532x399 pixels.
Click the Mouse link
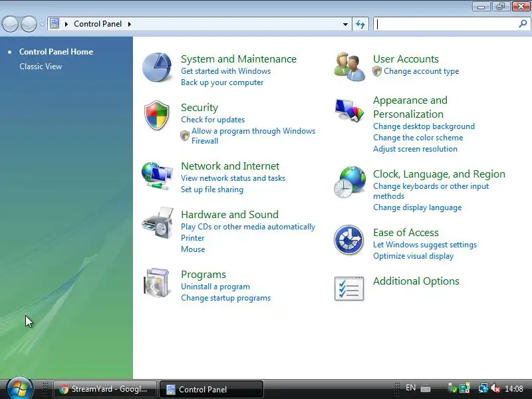click(x=193, y=249)
